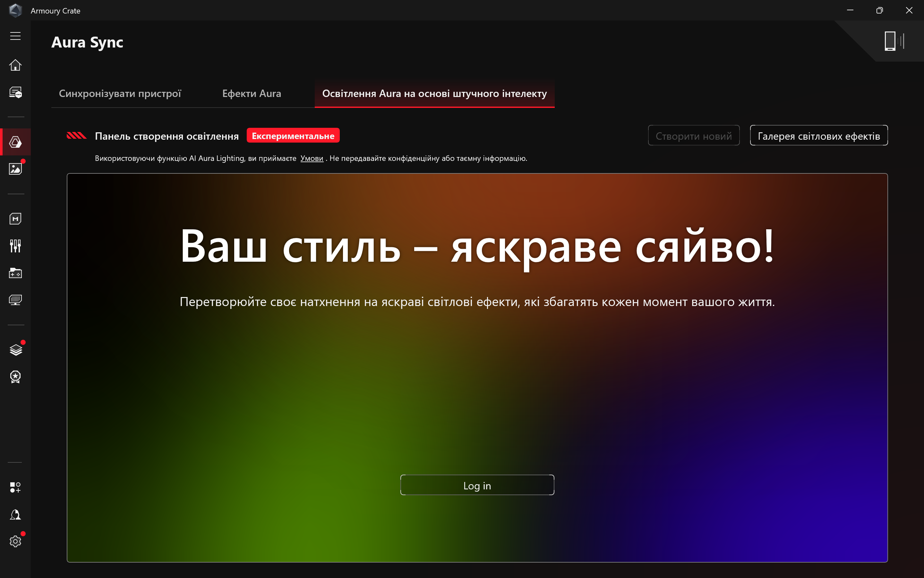
Task: Open the star badge promotion icon
Action: click(15, 377)
